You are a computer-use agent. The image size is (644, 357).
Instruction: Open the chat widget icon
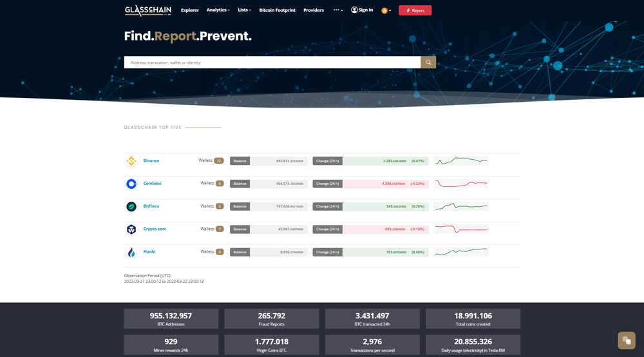627,340
